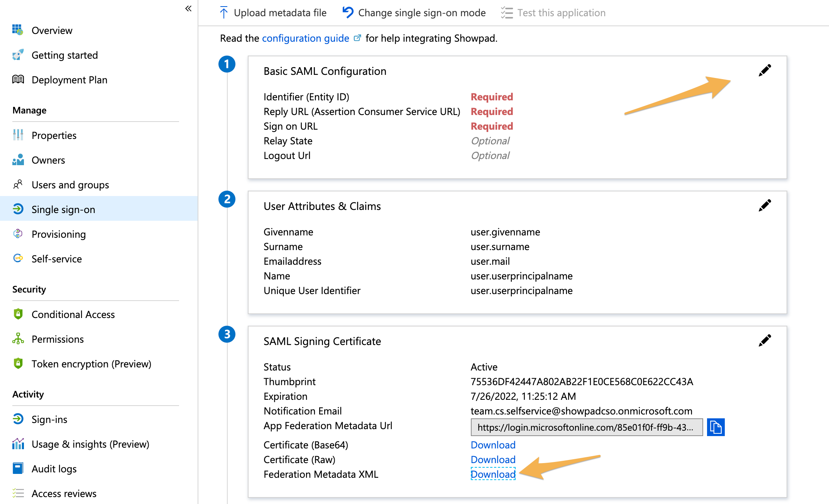View Sign-ins activity
829x504 pixels.
click(49, 419)
